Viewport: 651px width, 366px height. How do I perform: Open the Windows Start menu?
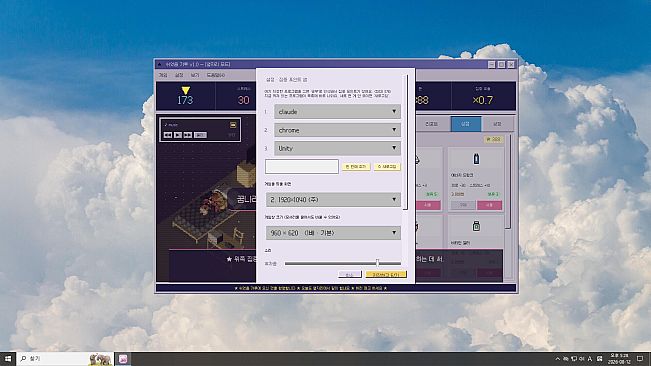click(x=7, y=359)
